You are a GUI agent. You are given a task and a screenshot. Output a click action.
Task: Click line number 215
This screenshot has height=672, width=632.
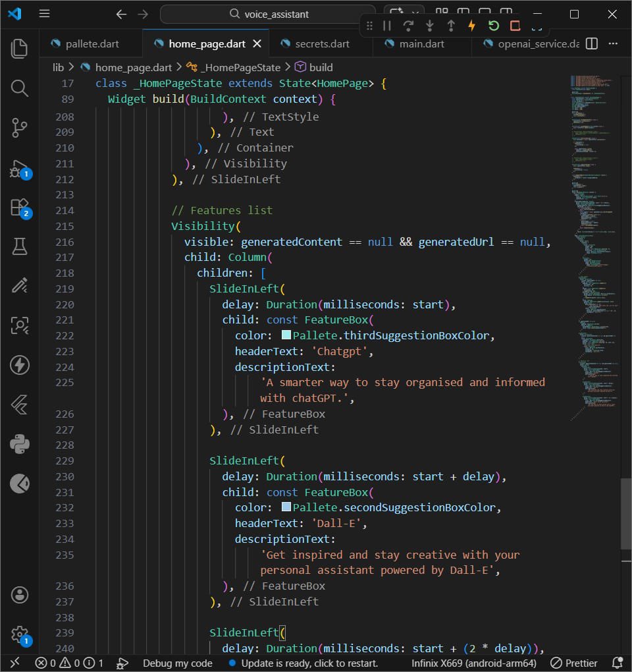tap(65, 226)
